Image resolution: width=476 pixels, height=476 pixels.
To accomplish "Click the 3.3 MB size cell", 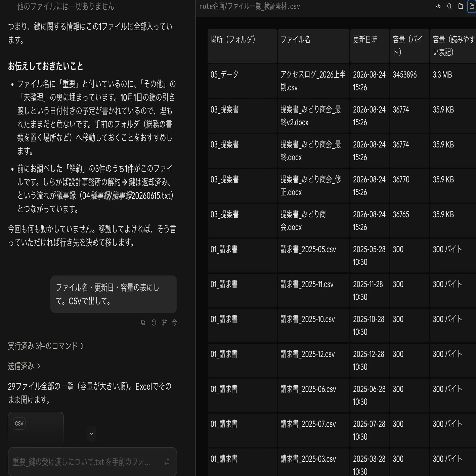I will (x=453, y=81).
